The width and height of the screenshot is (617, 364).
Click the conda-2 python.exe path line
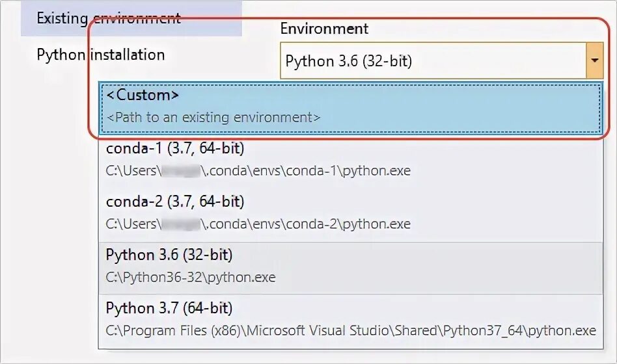258,224
